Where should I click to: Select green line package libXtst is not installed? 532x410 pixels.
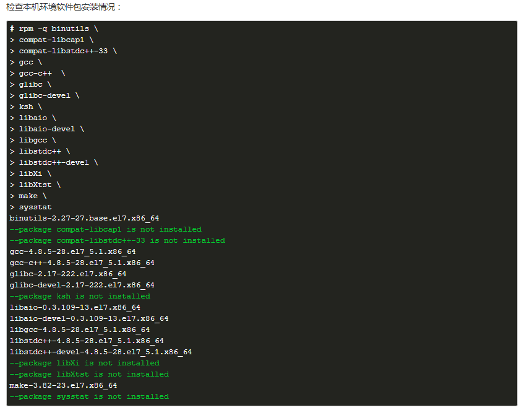pos(89,375)
